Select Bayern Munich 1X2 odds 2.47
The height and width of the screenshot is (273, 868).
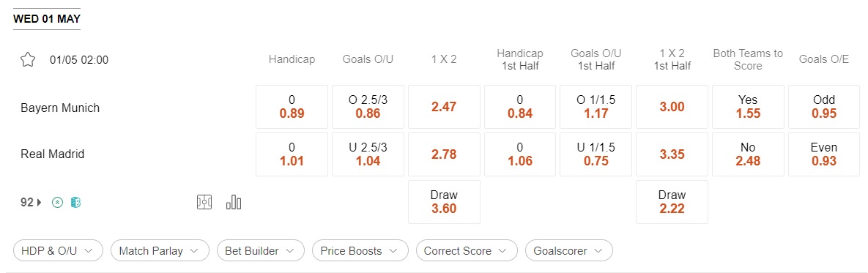point(444,107)
